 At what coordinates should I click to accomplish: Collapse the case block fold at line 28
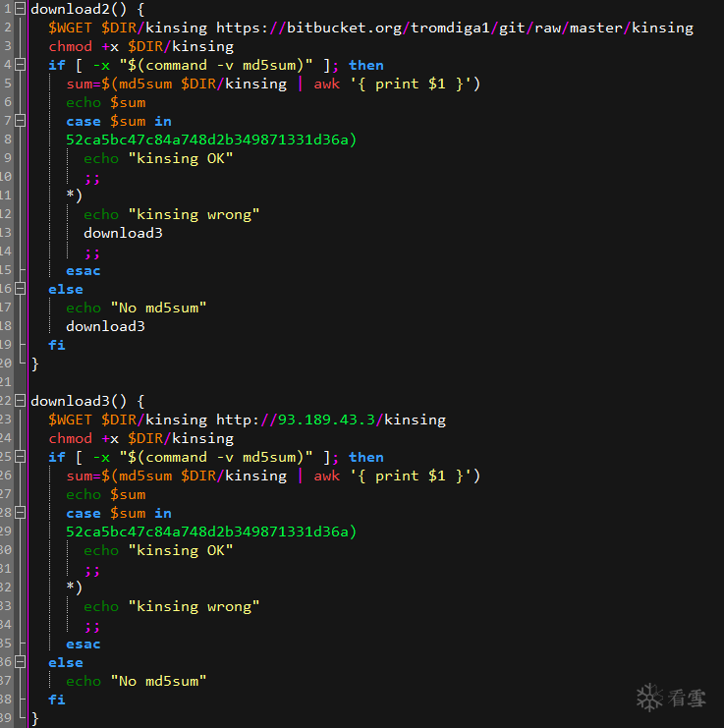[x=20, y=513]
